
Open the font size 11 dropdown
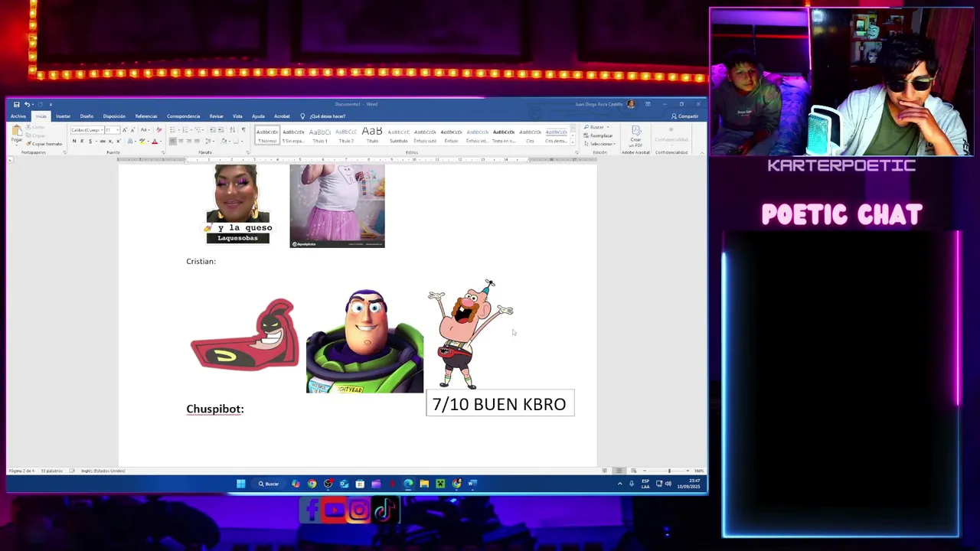point(118,130)
